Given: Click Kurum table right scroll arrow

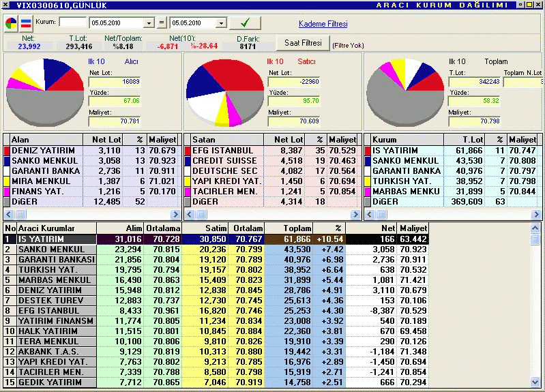Looking at the screenshot, I should click(535, 215).
